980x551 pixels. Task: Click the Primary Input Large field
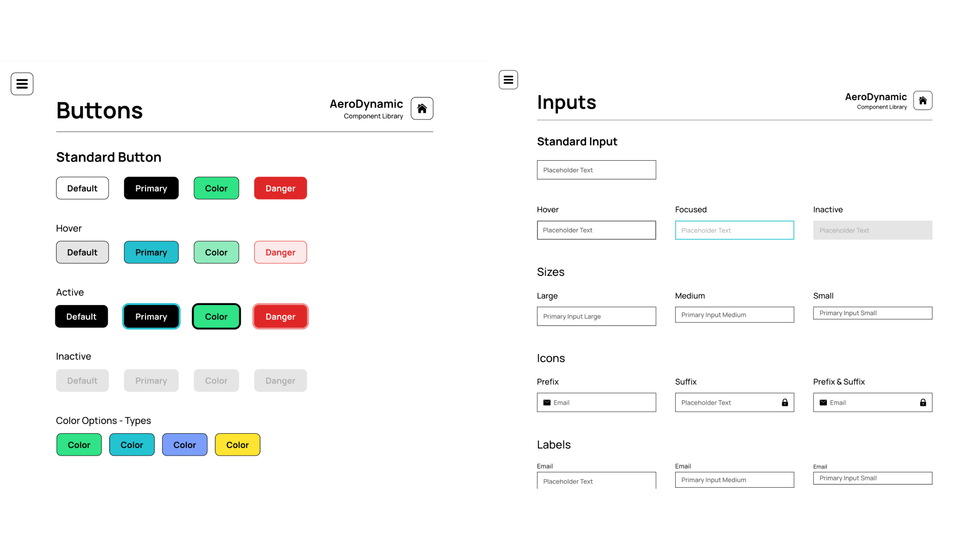596,316
